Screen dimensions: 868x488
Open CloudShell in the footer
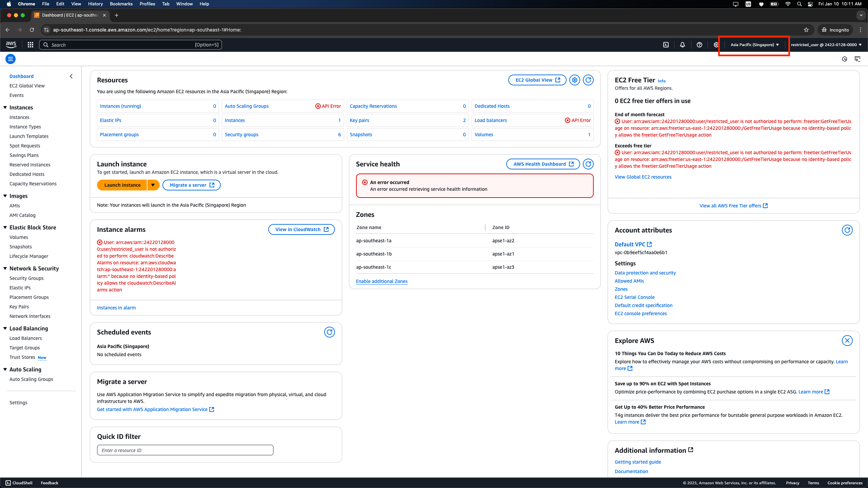coord(19,483)
